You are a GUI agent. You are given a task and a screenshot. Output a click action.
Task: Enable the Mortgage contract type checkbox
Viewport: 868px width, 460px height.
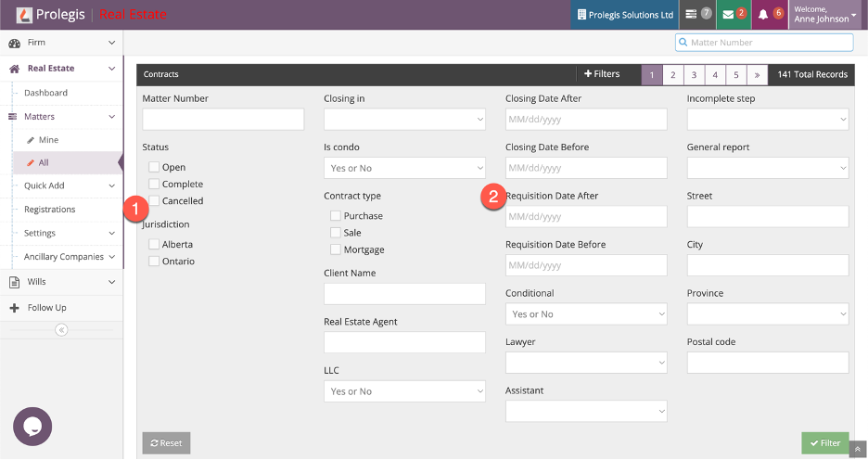point(336,249)
